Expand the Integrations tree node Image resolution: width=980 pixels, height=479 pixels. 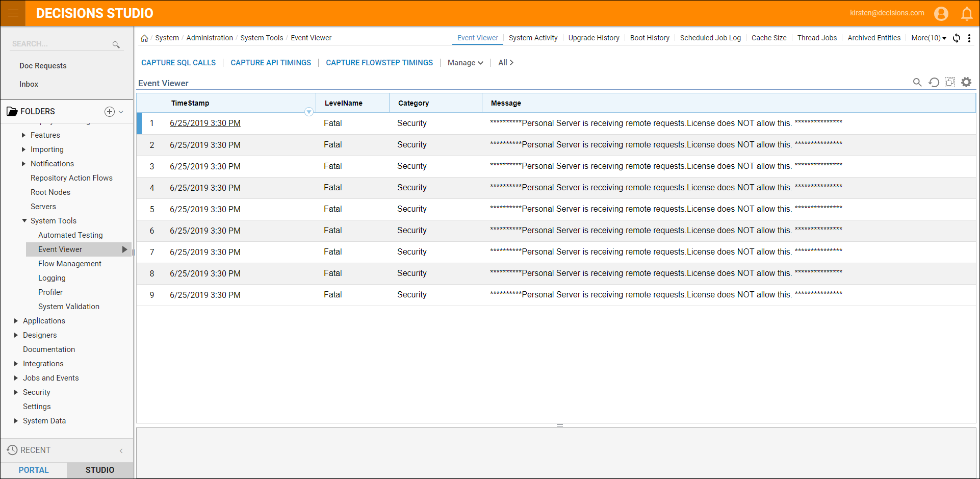tap(16, 364)
